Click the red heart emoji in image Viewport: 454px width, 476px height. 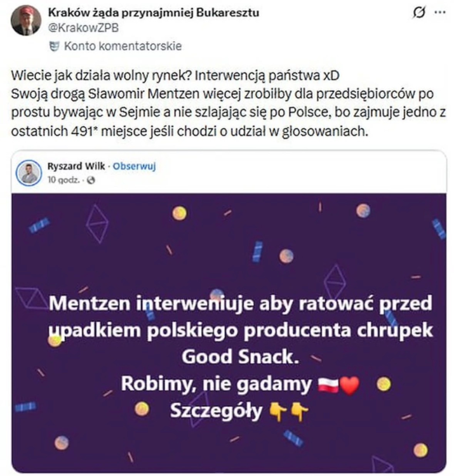[x=350, y=385]
